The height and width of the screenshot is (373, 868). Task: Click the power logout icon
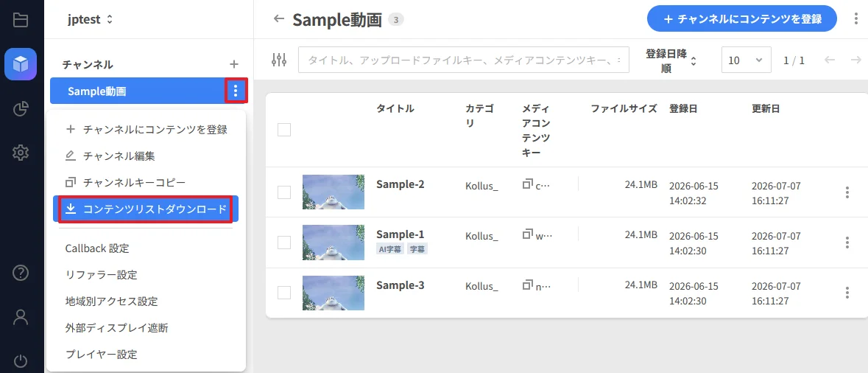tap(21, 361)
